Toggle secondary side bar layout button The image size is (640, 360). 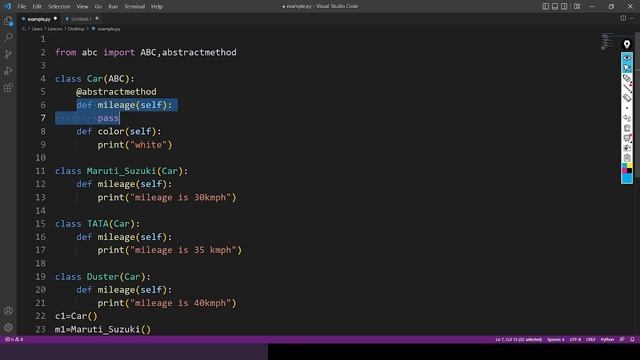[564, 6]
